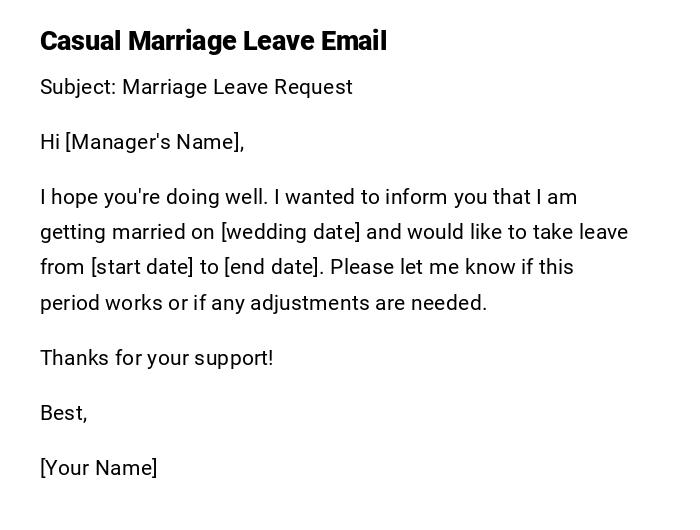The image size is (700, 530).
Task: Click the word 'Request' in the subject line
Action: pyautogui.click(x=315, y=87)
